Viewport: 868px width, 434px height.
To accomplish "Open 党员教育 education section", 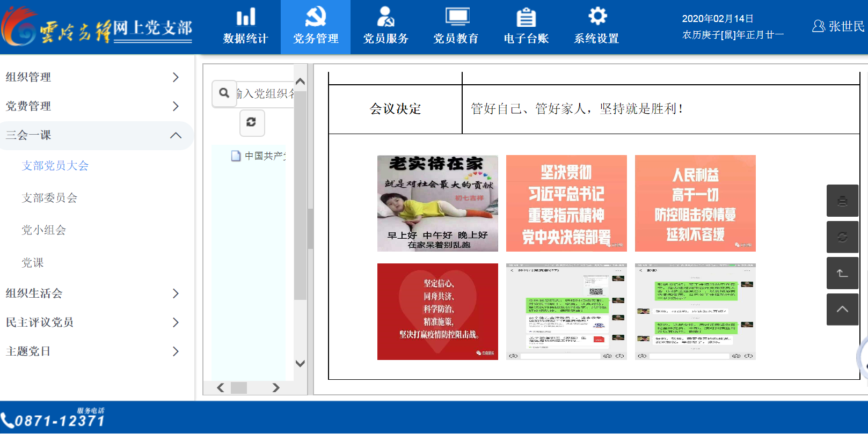I will (456, 27).
